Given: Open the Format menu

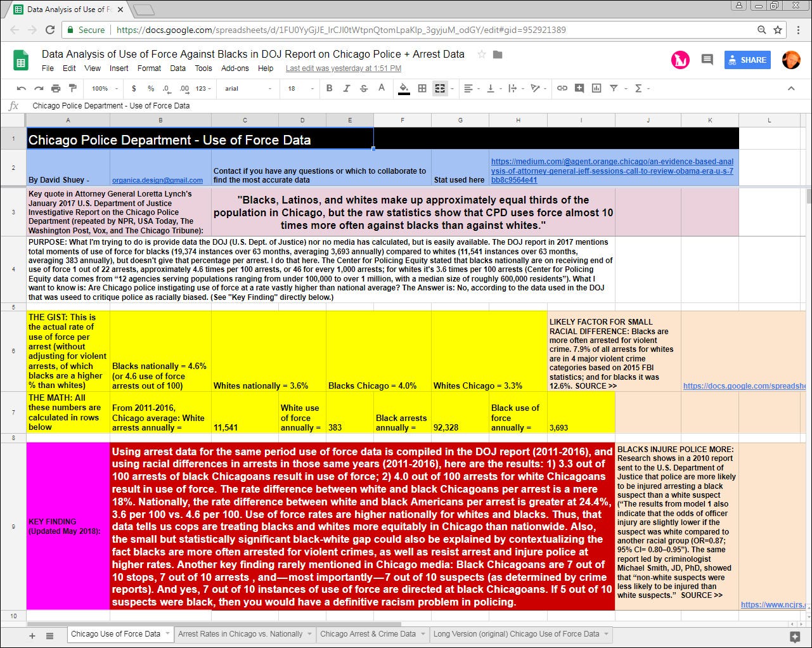Looking at the screenshot, I should [149, 68].
